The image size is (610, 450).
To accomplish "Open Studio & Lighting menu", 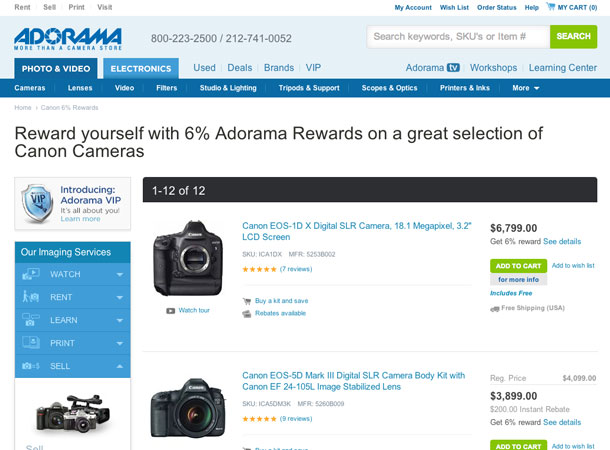I will 228,88.
